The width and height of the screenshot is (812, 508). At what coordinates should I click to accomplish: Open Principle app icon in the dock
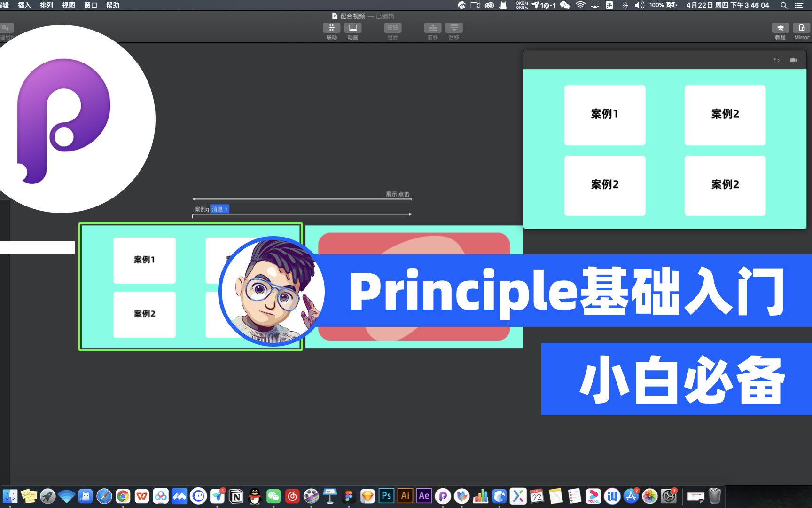coord(443,496)
